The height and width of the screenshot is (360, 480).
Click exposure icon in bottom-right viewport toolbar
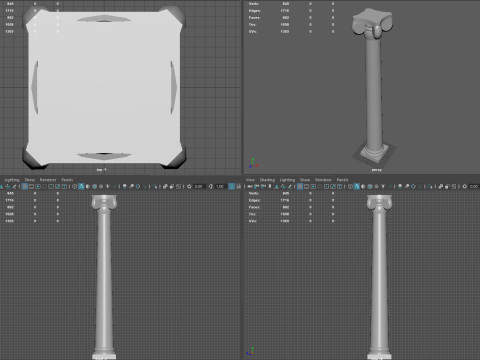(464, 187)
